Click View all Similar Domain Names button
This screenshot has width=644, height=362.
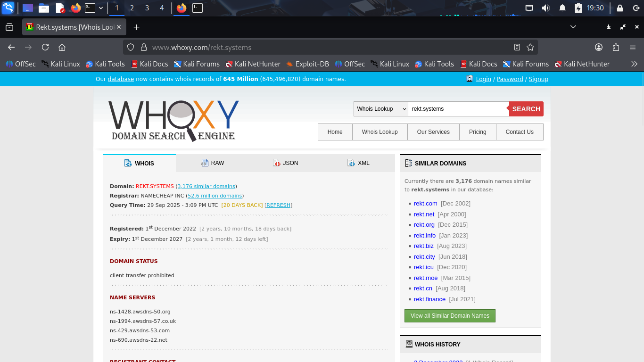pyautogui.click(x=450, y=316)
